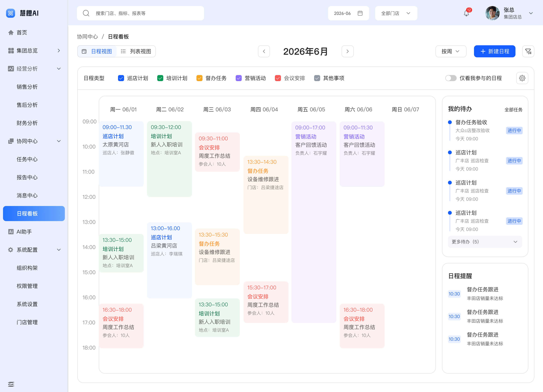Expand 更多待办 (5) list
Image resolution: width=543 pixels, height=392 pixels.
click(485, 242)
